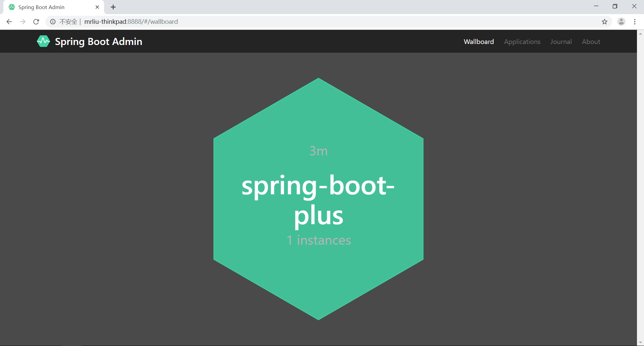Open the Chrome profile avatar

click(621, 22)
